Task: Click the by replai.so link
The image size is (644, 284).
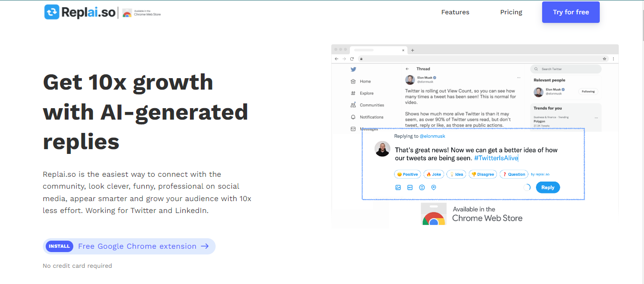Action: pos(540,174)
